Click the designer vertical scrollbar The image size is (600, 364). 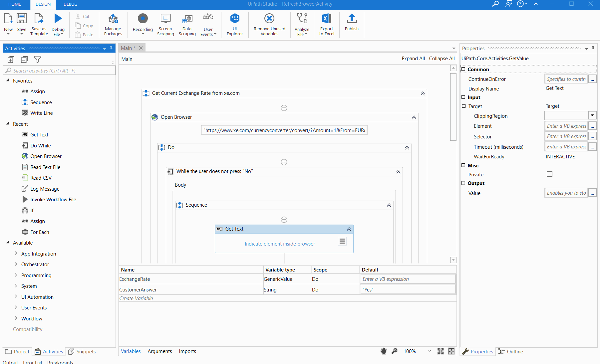coord(453,106)
